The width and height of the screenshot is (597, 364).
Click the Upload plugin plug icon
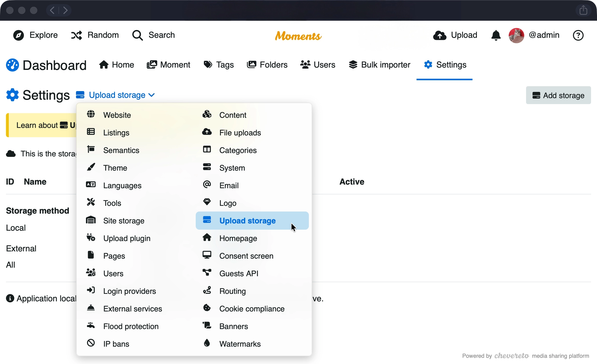click(x=91, y=237)
